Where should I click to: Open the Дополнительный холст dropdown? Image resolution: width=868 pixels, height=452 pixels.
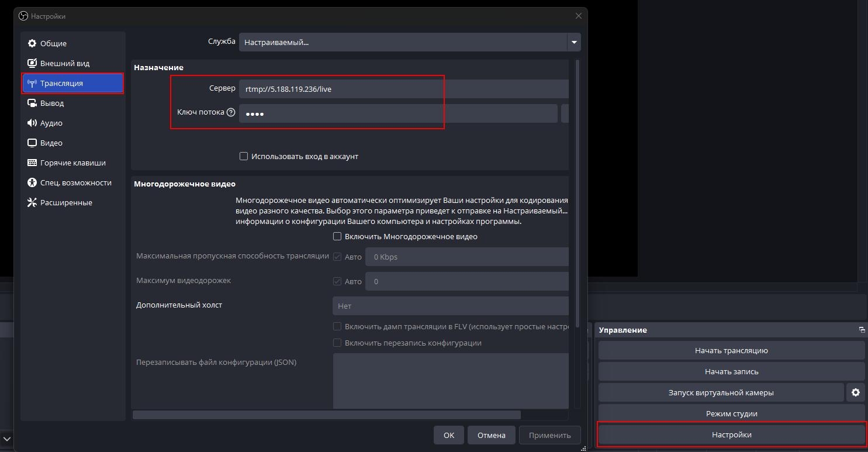pyautogui.click(x=450, y=306)
